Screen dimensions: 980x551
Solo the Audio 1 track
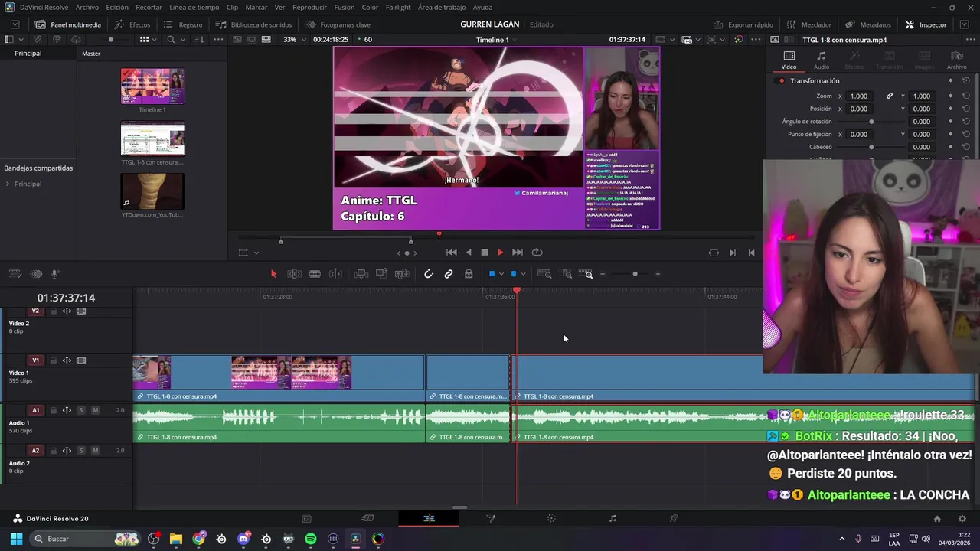(81, 410)
